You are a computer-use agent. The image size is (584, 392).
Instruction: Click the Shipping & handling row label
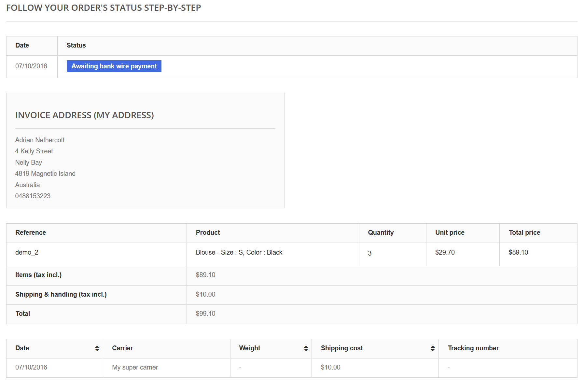(x=61, y=294)
